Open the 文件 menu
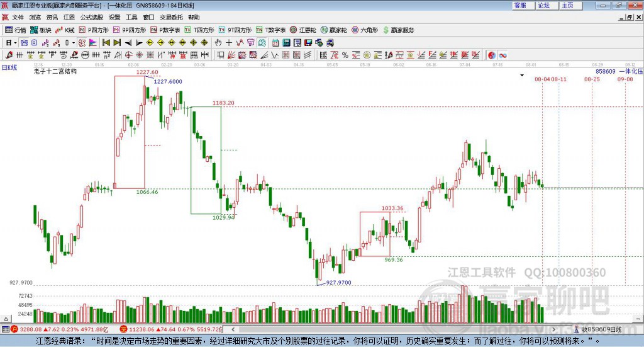 (x=18, y=17)
